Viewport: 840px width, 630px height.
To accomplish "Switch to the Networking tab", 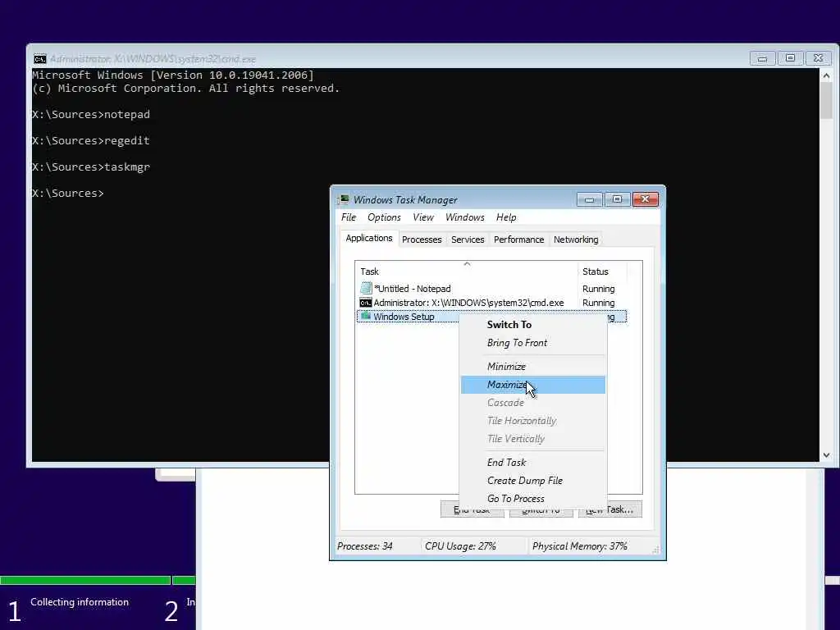I will click(576, 240).
